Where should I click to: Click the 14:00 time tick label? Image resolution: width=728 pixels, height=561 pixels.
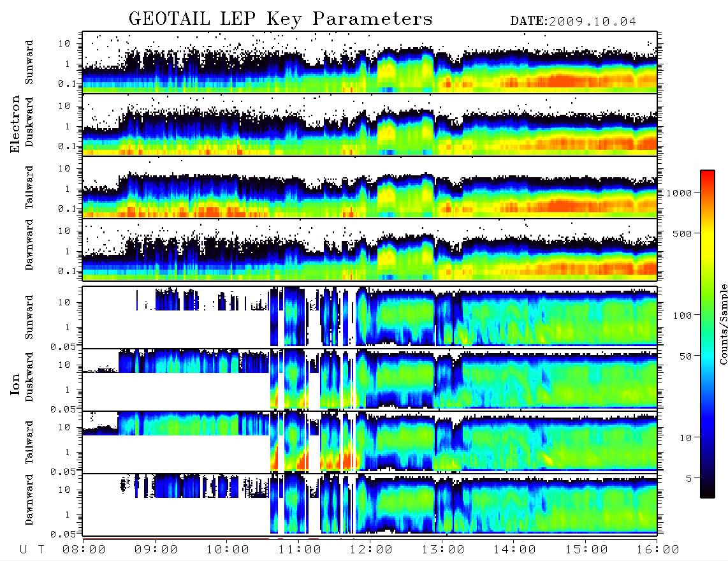click(x=514, y=550)
